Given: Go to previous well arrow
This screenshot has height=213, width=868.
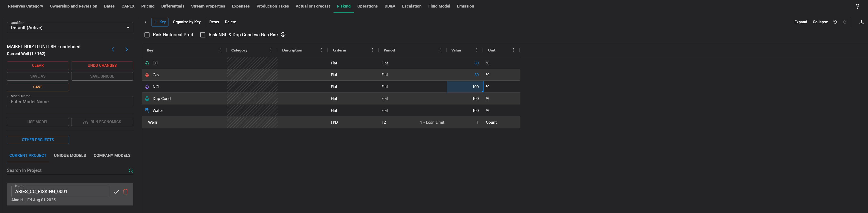Looking at the screenshot, I should pos(113,50).
